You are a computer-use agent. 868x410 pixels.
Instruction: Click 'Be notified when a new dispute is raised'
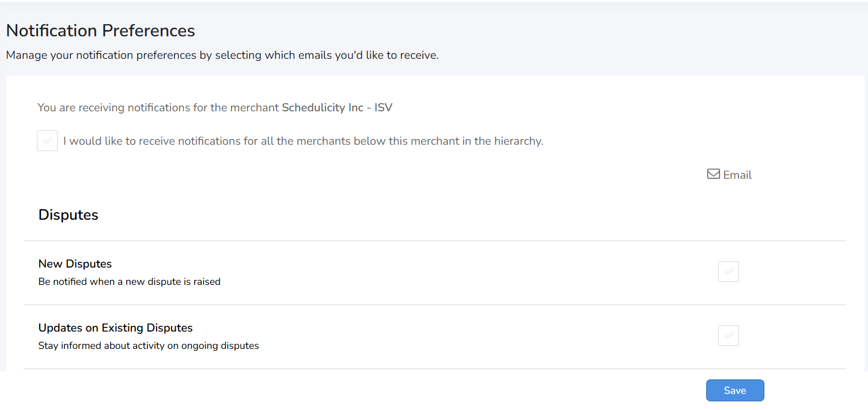coord(129,282)
